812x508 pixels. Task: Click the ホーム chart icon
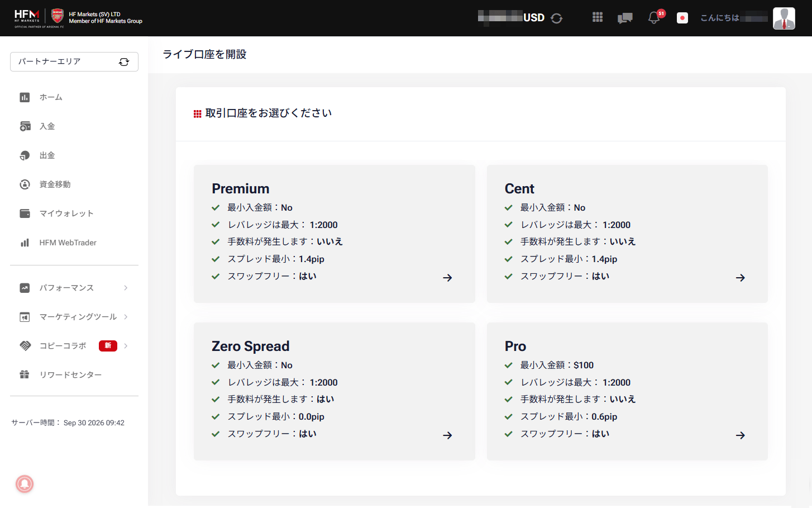pos(25,97)
